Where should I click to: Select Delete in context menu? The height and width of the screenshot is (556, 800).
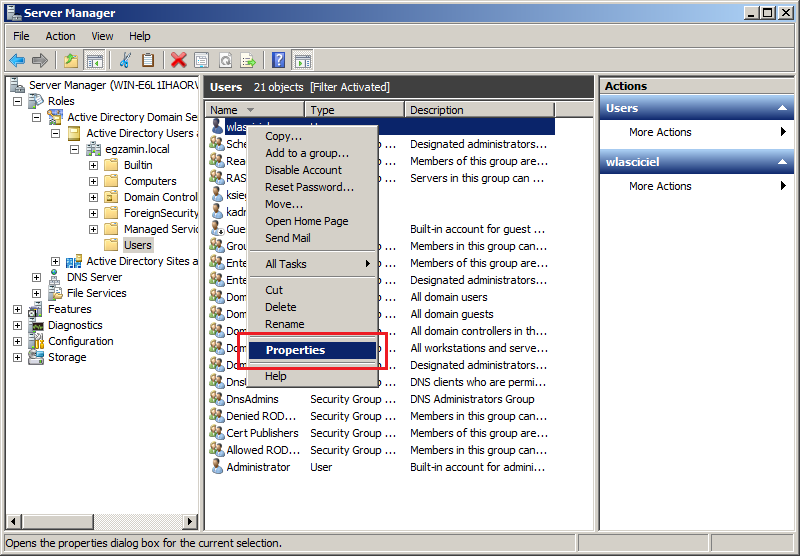[x=313, y=307]
